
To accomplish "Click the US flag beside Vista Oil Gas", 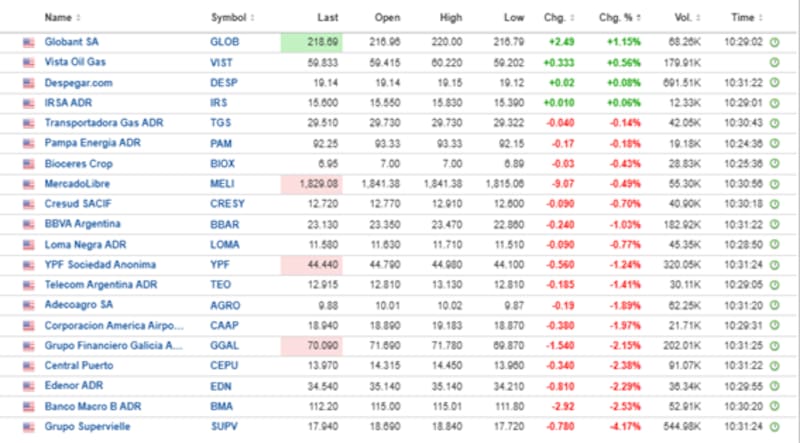I will (28, 62).
